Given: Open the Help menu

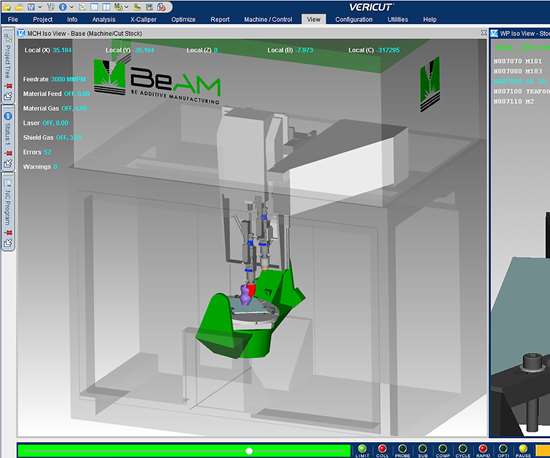Looking at the screenshot, I should point(430,20).
